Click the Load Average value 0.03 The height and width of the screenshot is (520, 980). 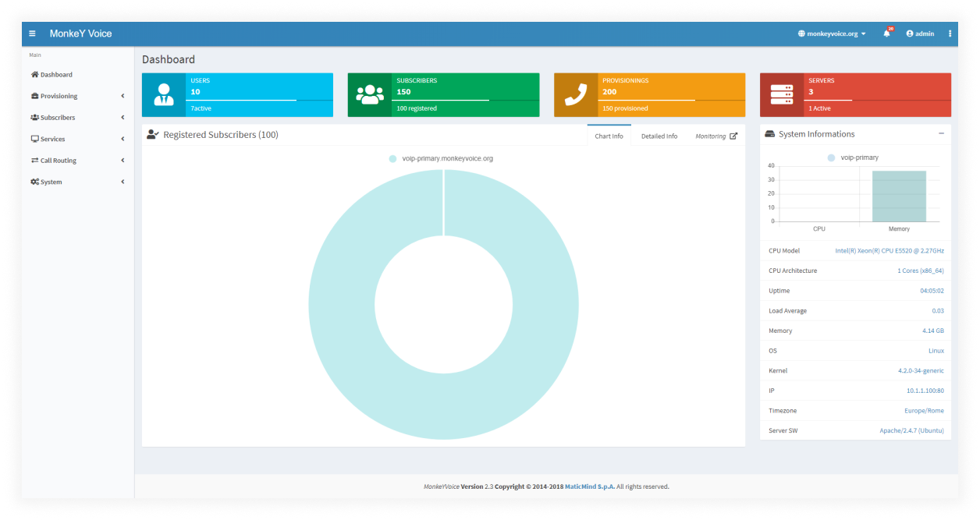938,310
